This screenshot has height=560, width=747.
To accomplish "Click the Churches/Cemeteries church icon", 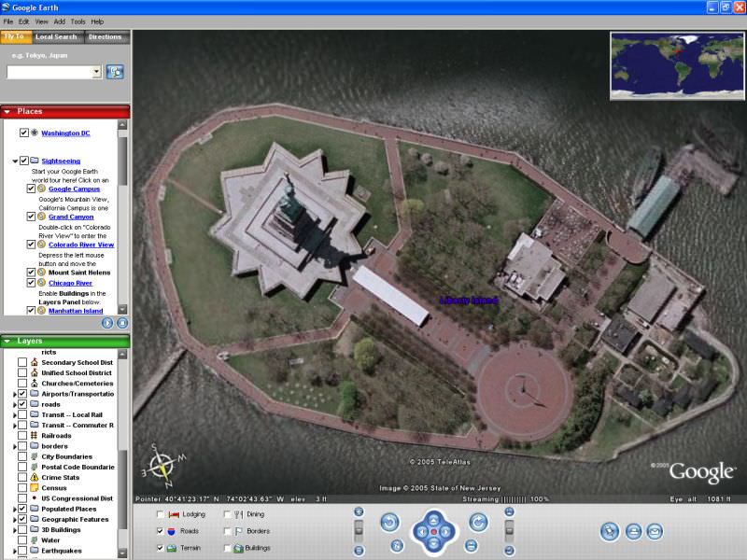I will point(35,384).
